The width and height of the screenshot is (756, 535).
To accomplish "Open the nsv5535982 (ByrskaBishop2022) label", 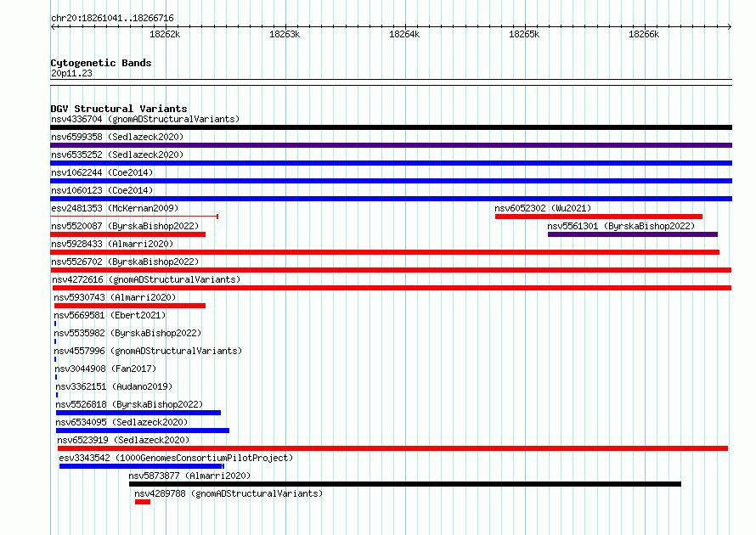I will [127, 333].
